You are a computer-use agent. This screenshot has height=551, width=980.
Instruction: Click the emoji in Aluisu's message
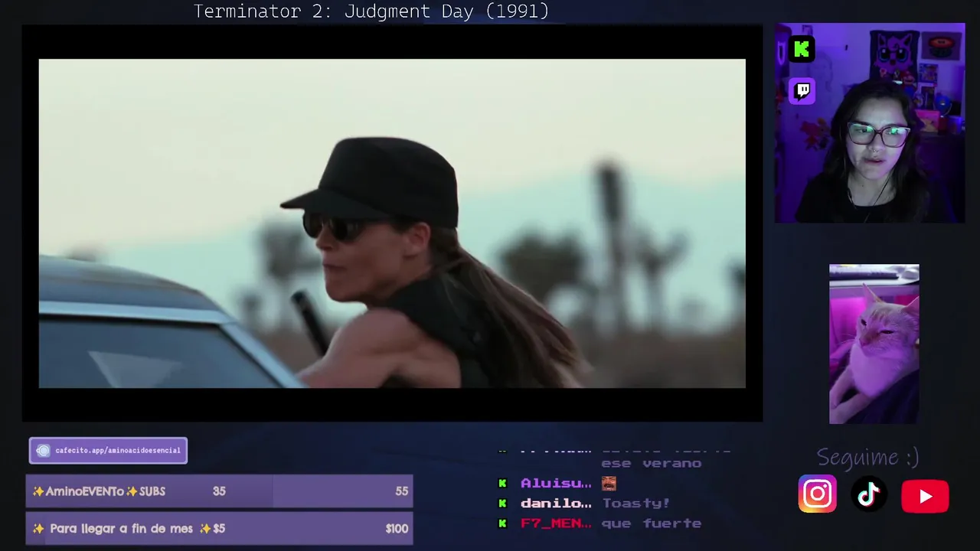tap(609, 484)
